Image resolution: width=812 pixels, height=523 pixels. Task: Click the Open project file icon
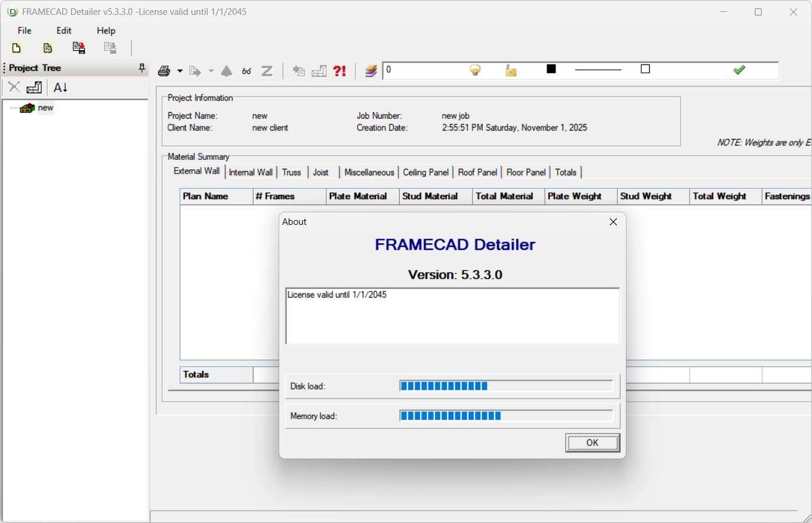[x=48, y=48]
